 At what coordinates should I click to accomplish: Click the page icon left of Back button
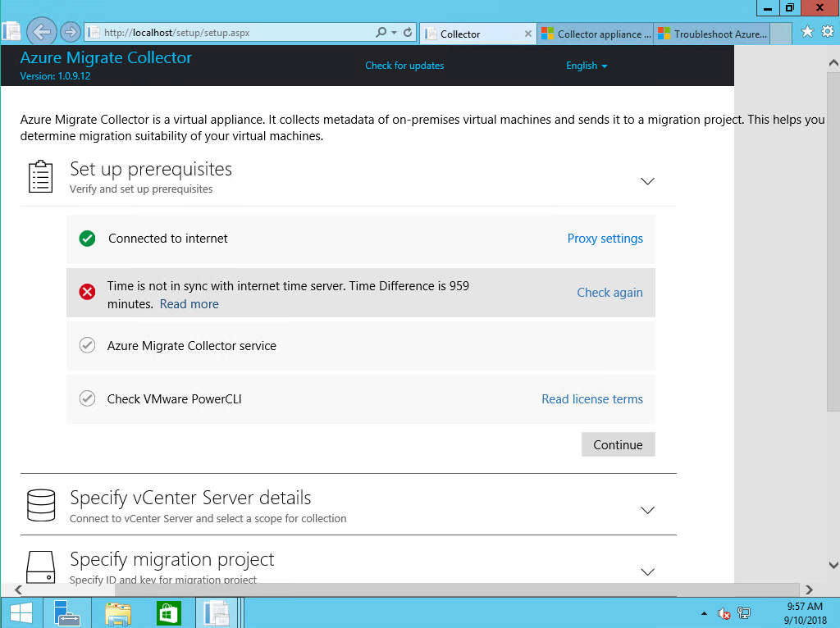click(11, 32)
